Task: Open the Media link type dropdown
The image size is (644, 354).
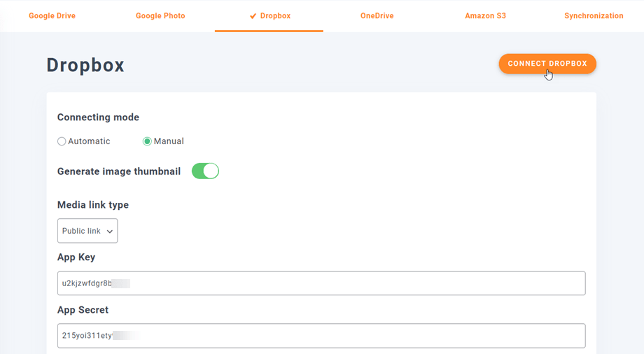Action: pyautogui.click(x=87, y=231)
